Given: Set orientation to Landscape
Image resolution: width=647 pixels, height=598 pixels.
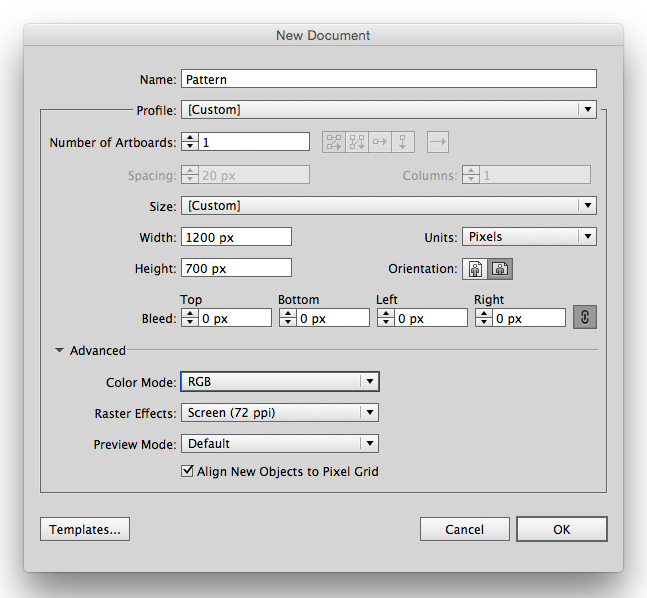Looking at the screenshot, I should (500, 268).
